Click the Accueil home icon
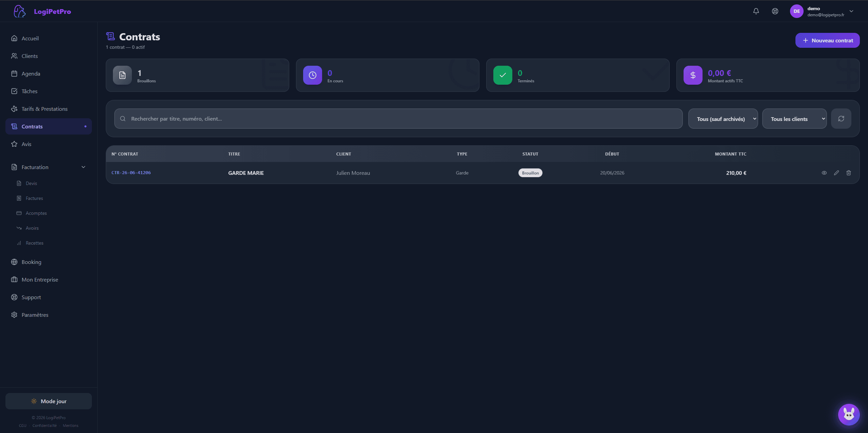The height and width of the screenshot is (433, 868). click(x=14, y=38)
